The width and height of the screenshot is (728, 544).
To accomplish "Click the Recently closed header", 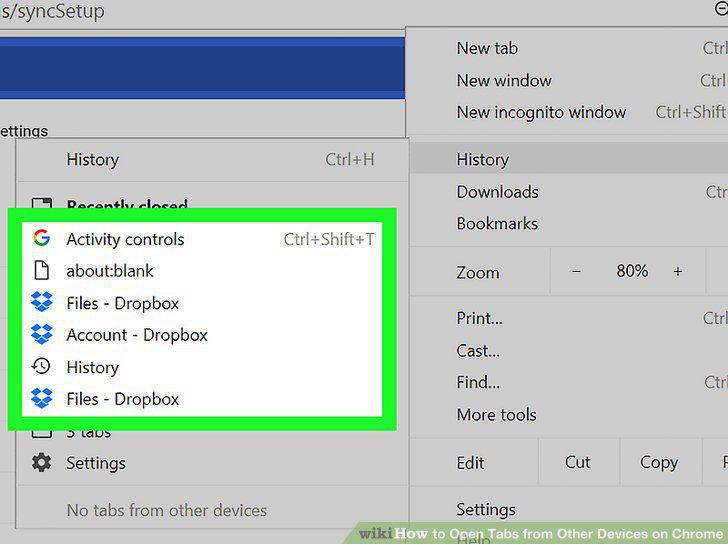I will [x=127, y=204].
